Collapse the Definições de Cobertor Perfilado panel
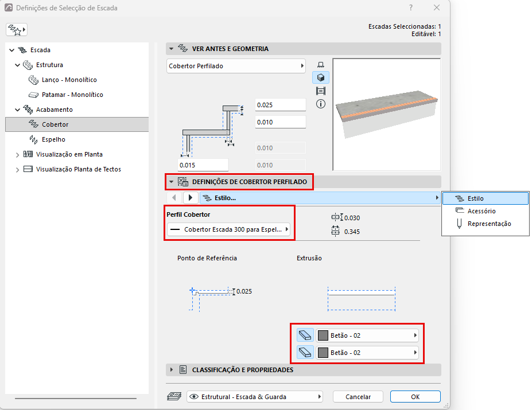The height and width of the screenshot is (410, 532). 172,182
